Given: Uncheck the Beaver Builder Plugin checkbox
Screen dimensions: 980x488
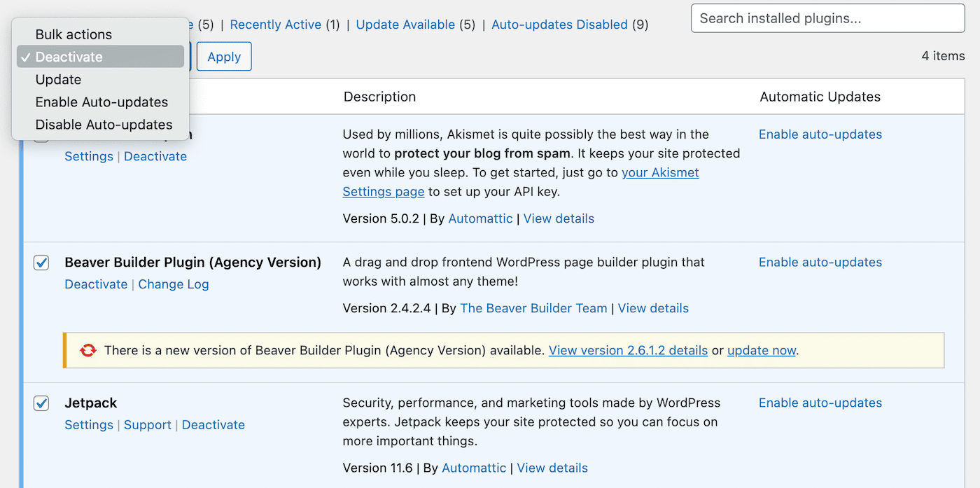Looking at the screenshot, I should point(41,263).
